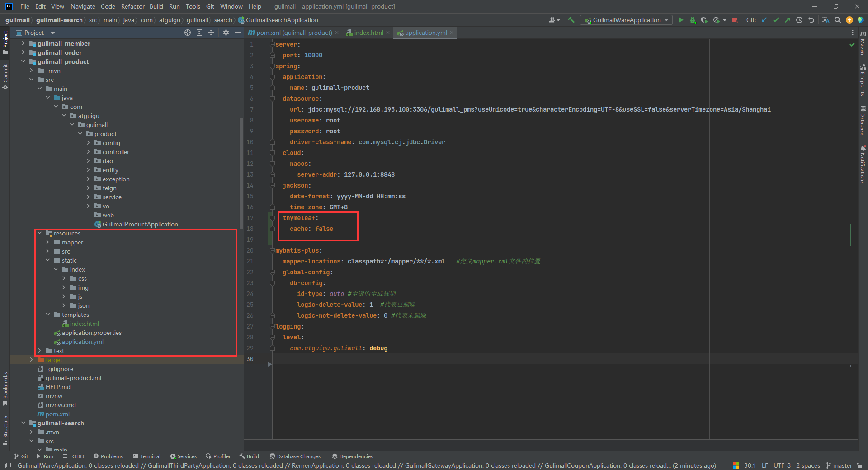
Task: Start debugging with the bug icon
Action: [693, 20]
